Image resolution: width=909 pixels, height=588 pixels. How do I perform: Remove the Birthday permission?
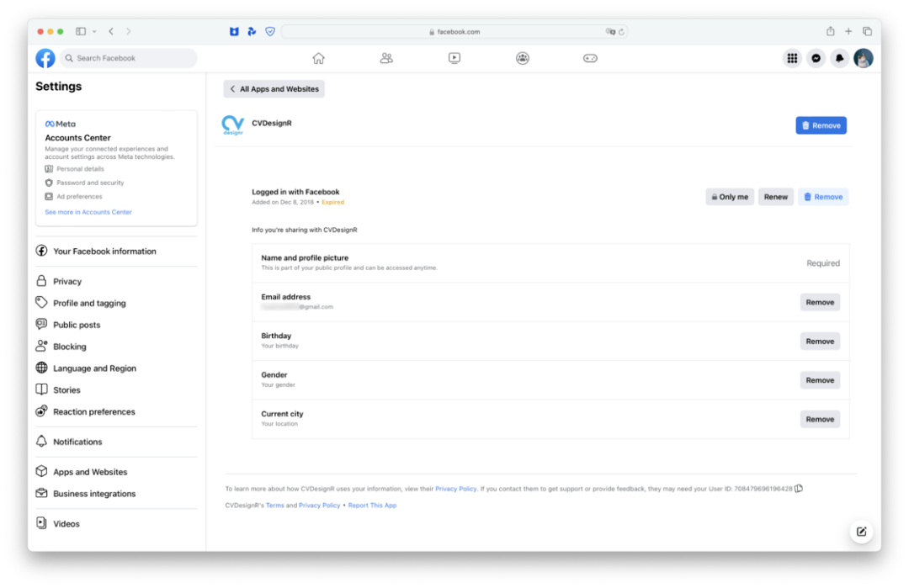tap(820, 342)
